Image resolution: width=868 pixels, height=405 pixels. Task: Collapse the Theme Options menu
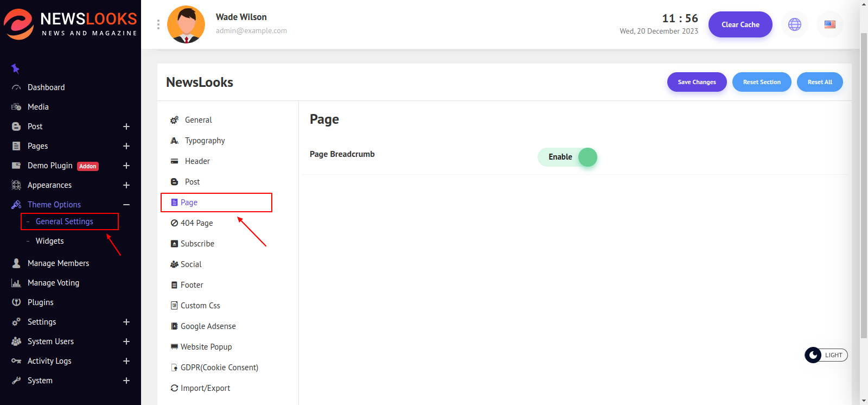126,205
